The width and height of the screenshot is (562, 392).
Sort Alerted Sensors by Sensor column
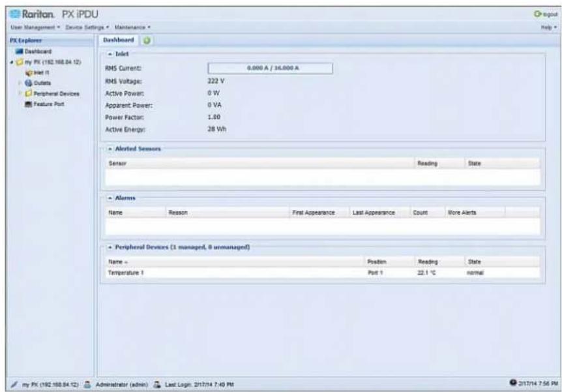pos(260,163)
